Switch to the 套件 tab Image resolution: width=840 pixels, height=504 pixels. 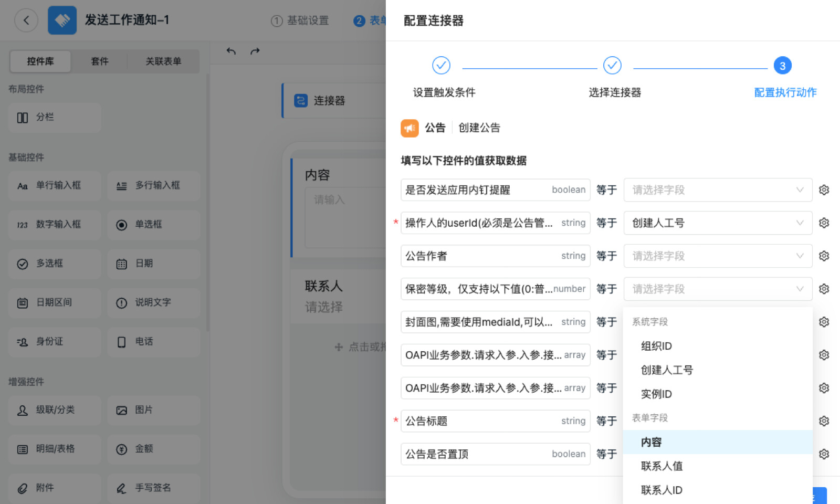[100, 61]
